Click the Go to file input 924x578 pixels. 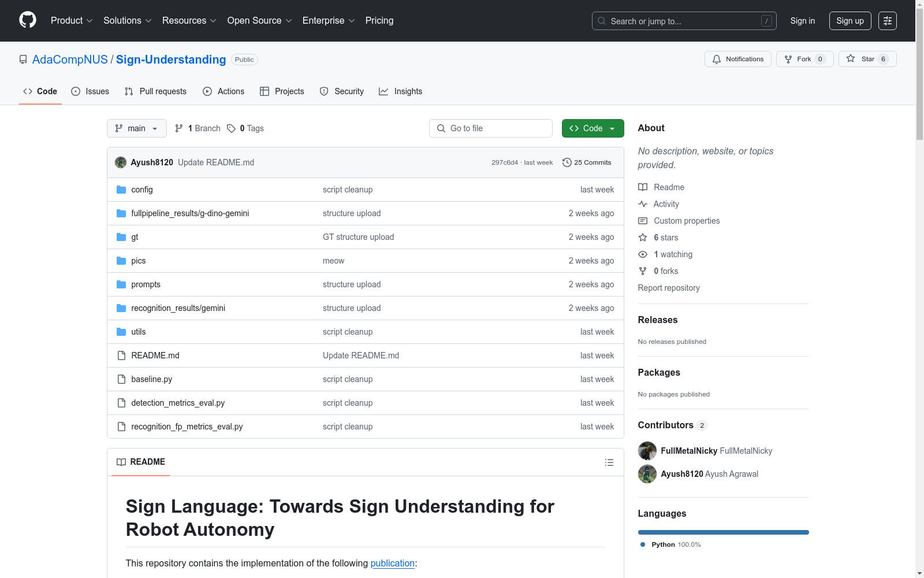pos(491,128)
